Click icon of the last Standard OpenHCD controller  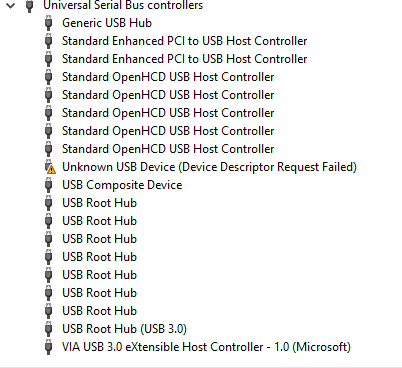tap(49, 149)
